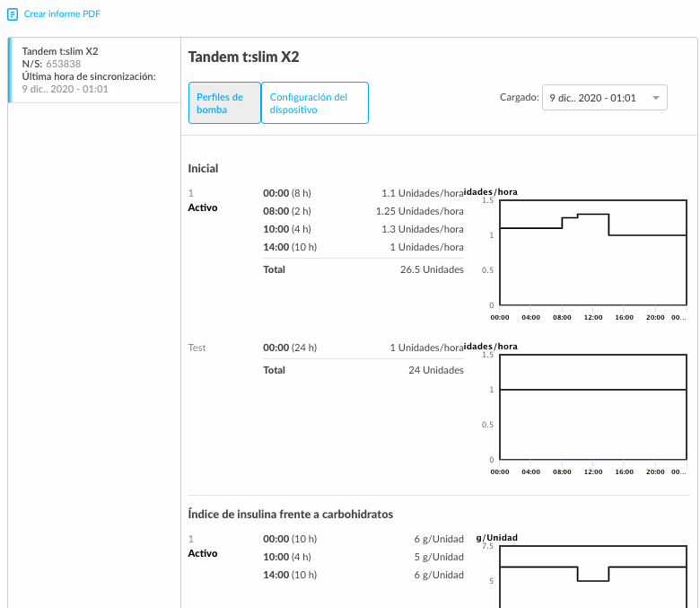
Task: Click the Inicial section heading
Action: [x=203, y=169]
